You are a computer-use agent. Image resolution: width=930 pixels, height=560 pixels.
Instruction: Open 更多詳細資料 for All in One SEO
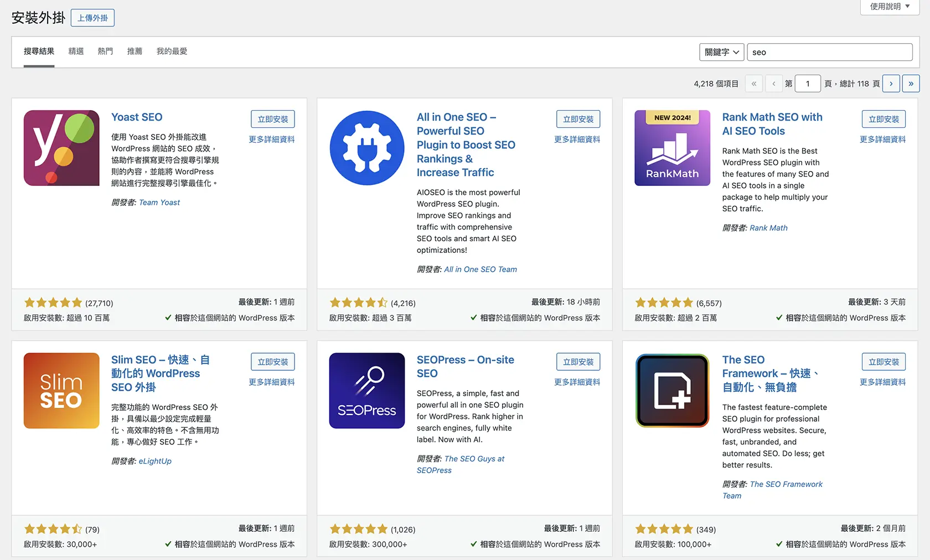577,139
